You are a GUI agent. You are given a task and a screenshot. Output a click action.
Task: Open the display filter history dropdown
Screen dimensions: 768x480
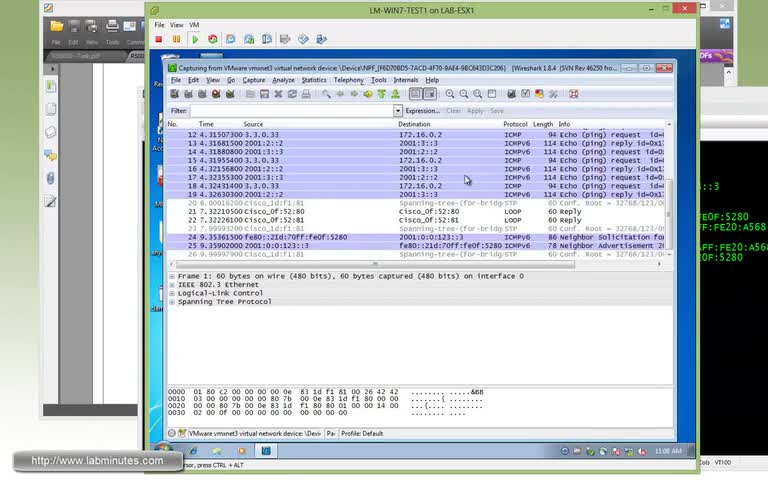tap(398, 111)
